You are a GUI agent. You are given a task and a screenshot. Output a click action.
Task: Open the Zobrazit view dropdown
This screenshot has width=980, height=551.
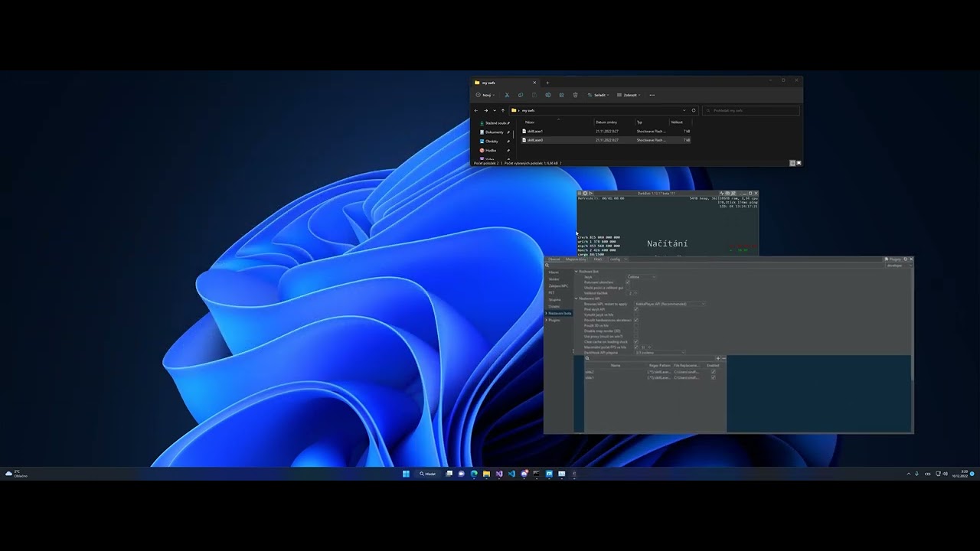click(629, 95)
